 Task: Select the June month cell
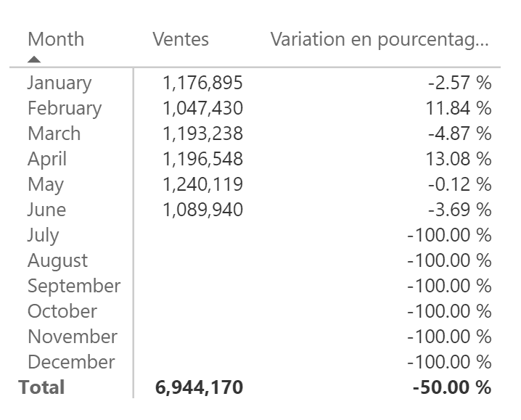46,210
